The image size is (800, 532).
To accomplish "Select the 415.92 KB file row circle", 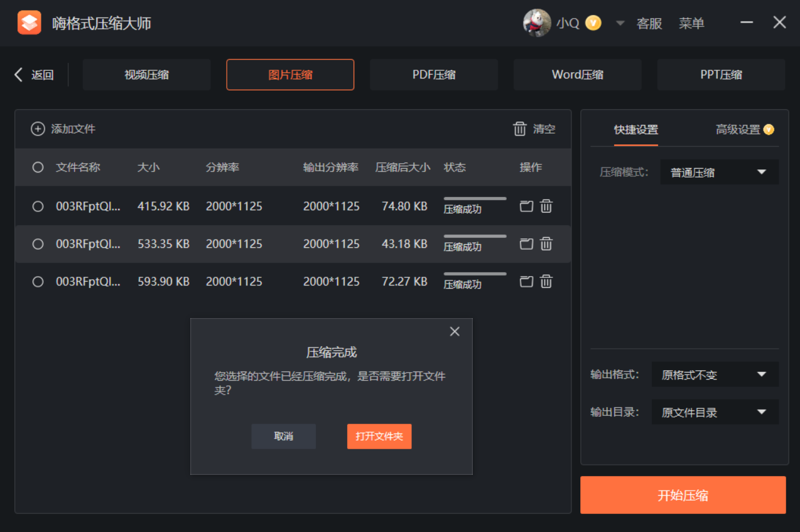I will (38, 206).
